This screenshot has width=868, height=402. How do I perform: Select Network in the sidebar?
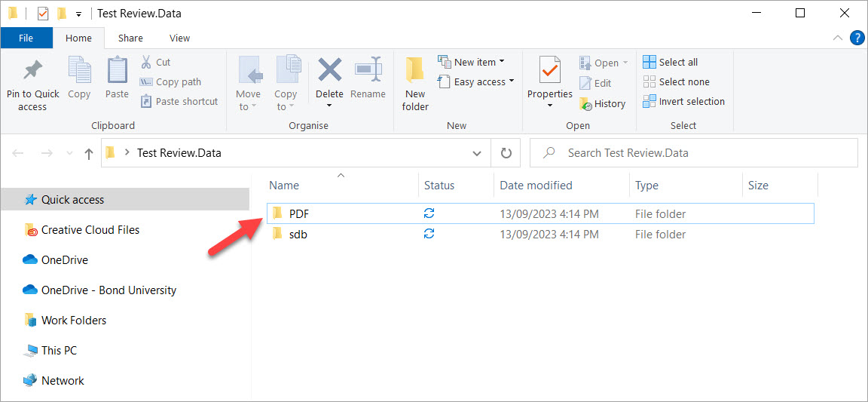[53, 380]
